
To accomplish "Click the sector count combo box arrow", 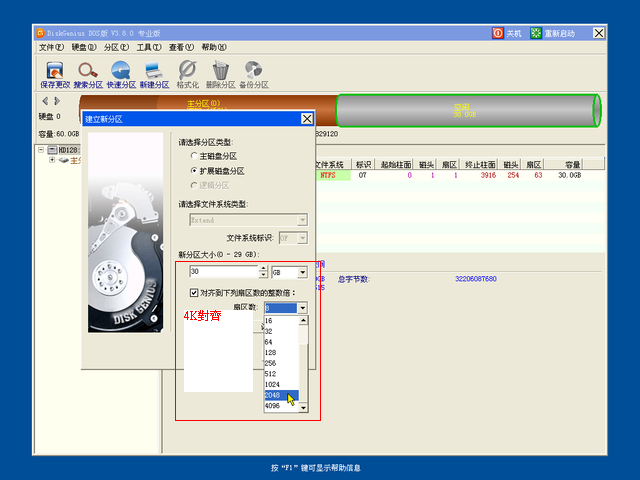I will point(302,308).
